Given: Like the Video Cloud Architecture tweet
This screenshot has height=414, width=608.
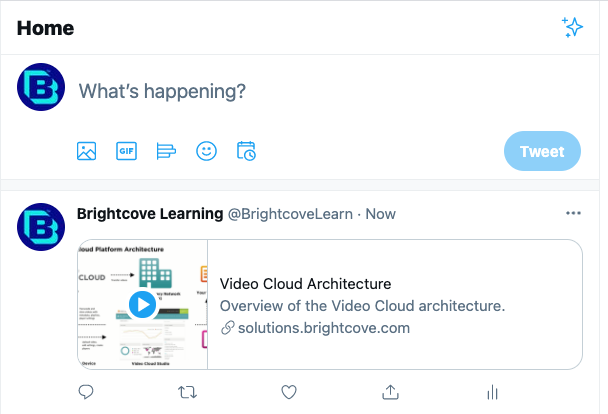Looking at the screenshot, I should [x=289, y=392].
